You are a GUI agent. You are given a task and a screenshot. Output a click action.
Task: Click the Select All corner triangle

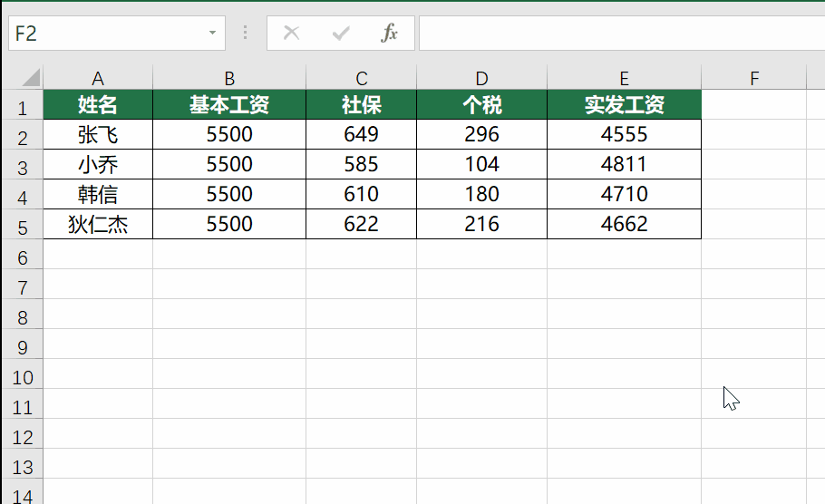coord(31,77)
